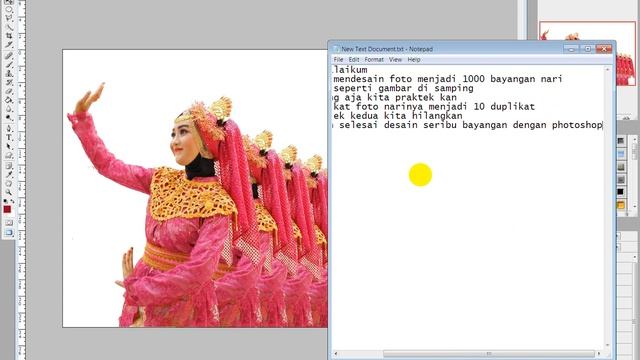Viewport: 640px width, 360px height.
Task: Click the Notepad horizontal scrollbar thumb
Action: [488, 353]
